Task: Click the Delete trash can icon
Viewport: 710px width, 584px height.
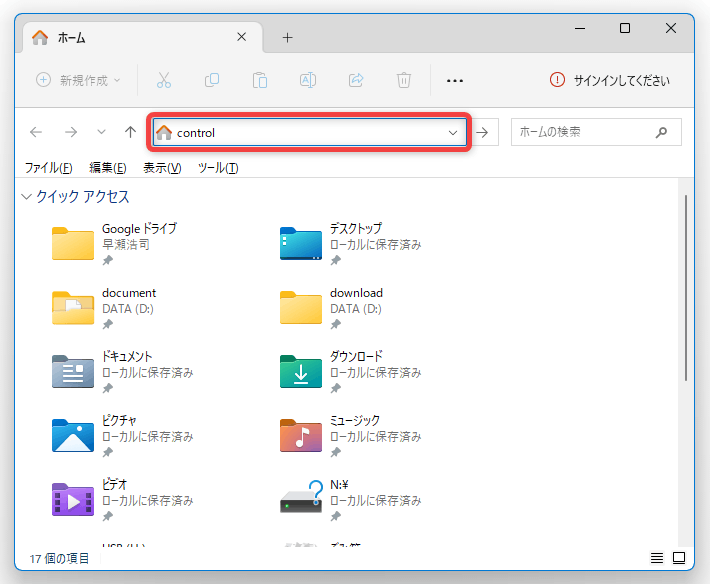Action: tap(403, 80)
